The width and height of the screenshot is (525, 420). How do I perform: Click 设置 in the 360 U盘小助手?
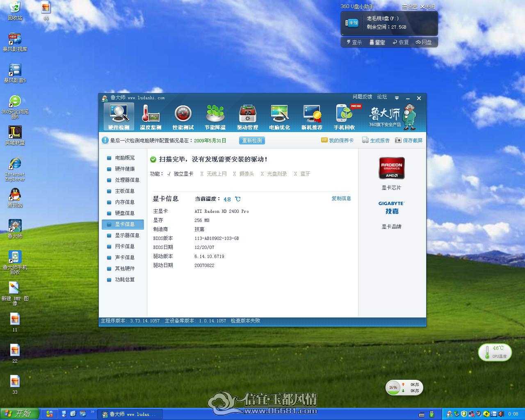tap(410, 7)
